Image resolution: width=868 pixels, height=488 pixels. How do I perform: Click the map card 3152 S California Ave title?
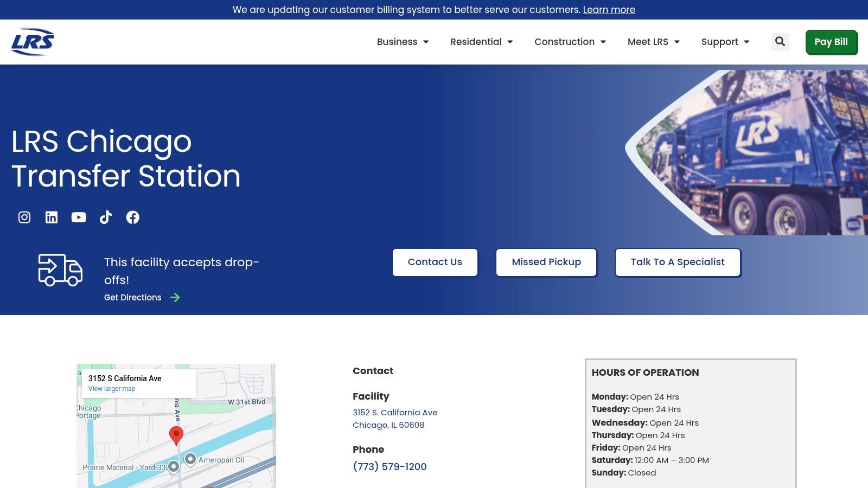point(125,378)
